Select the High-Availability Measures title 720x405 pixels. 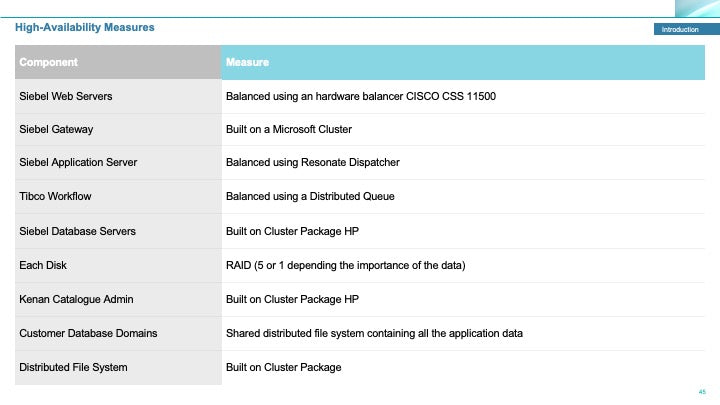click(x=84, y=28)
